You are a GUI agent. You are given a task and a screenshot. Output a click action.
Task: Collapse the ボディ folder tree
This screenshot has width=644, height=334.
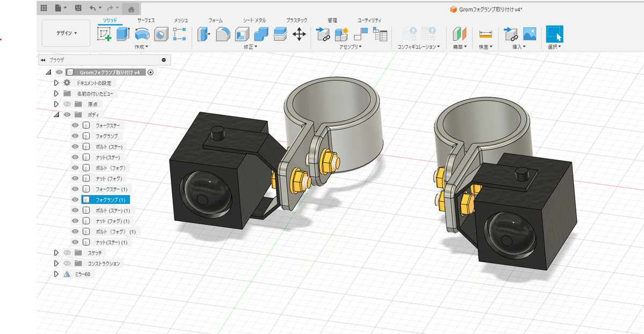[x=56, y=114]
